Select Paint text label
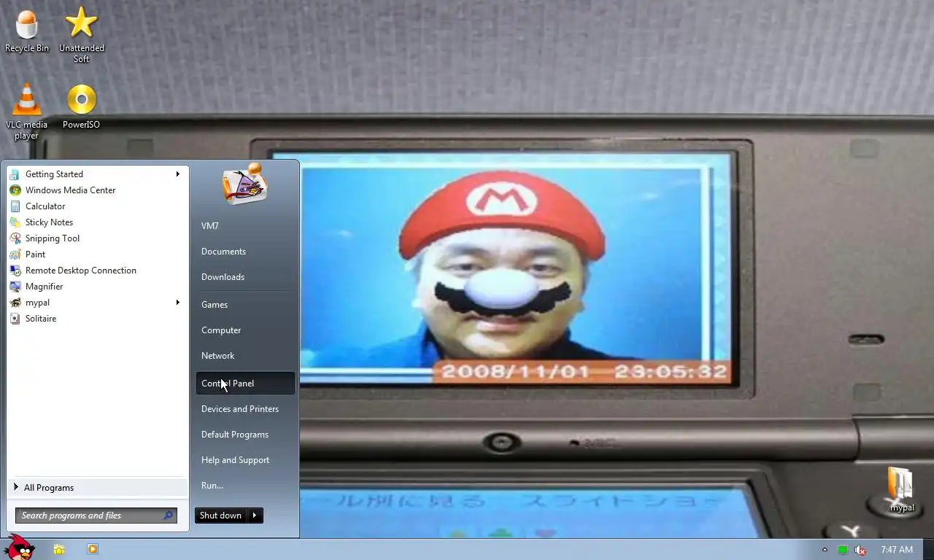The height and width of the screenshot is (560, 934). (x=35, y=254)
